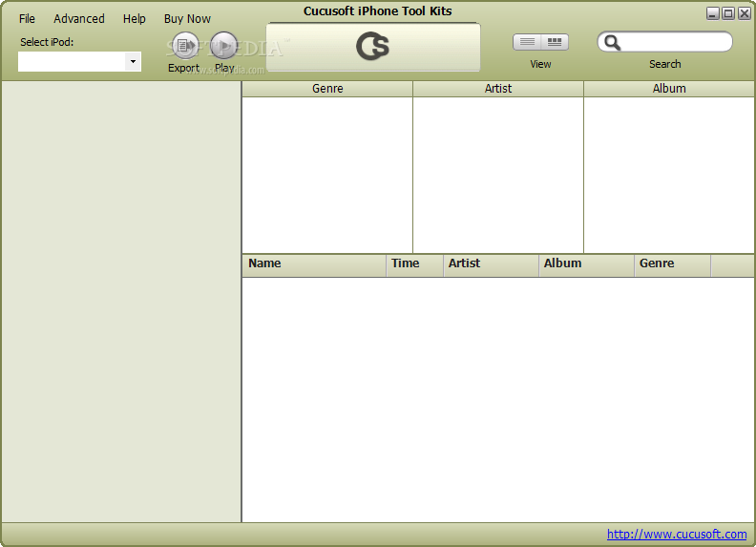
Task: Open the Select iPod dropdown arrow
Action: (133, 62)
